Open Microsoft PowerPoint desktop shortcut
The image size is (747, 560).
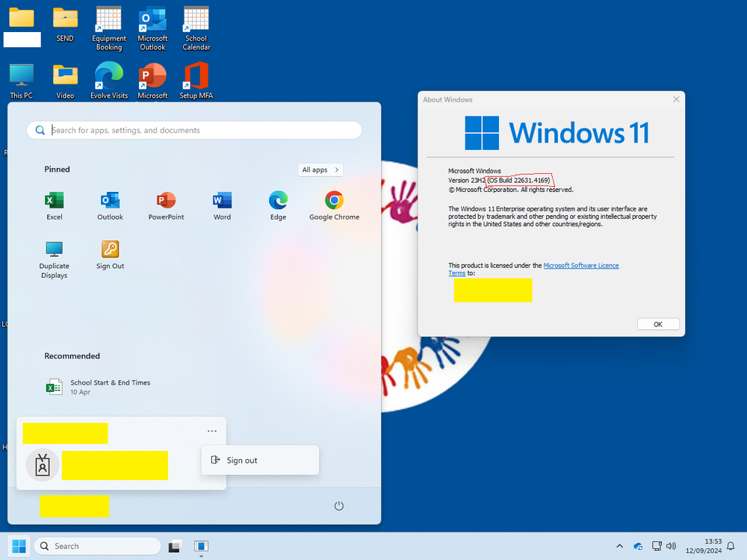click(x=152, y=81)
